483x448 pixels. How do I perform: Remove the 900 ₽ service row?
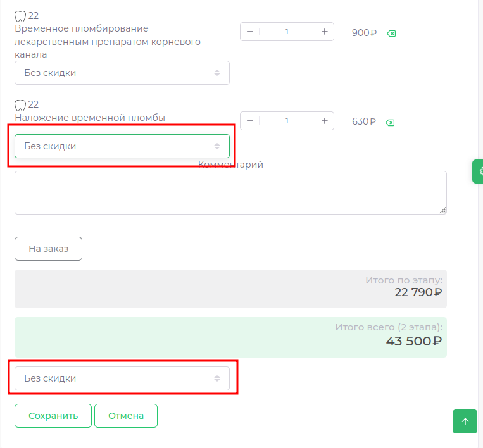click(391, 33)
